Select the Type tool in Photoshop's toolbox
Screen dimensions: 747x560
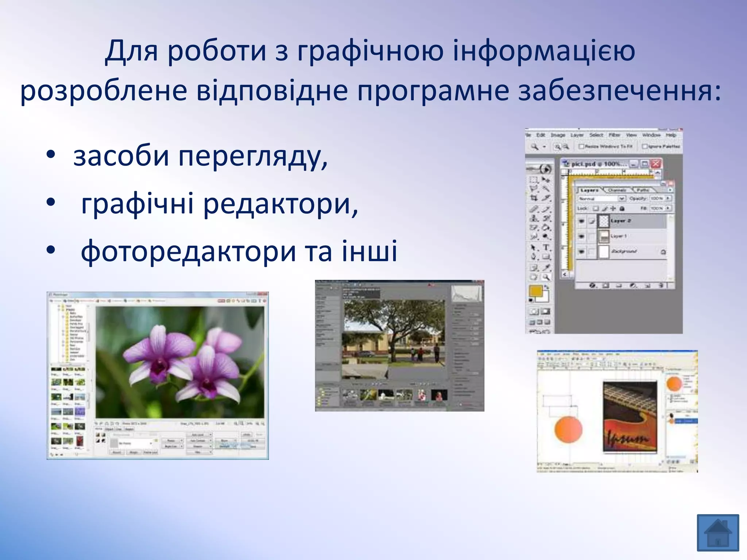(x=546, y=248)
